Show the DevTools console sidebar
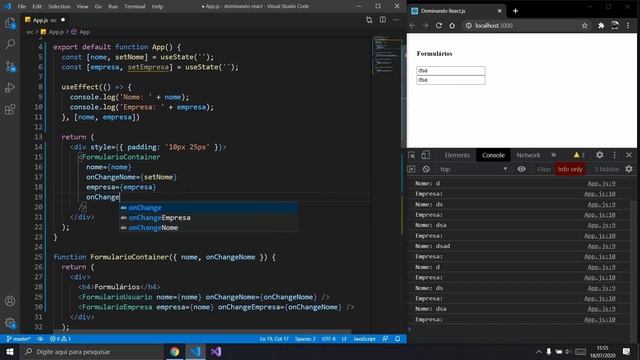 (411, 169)
